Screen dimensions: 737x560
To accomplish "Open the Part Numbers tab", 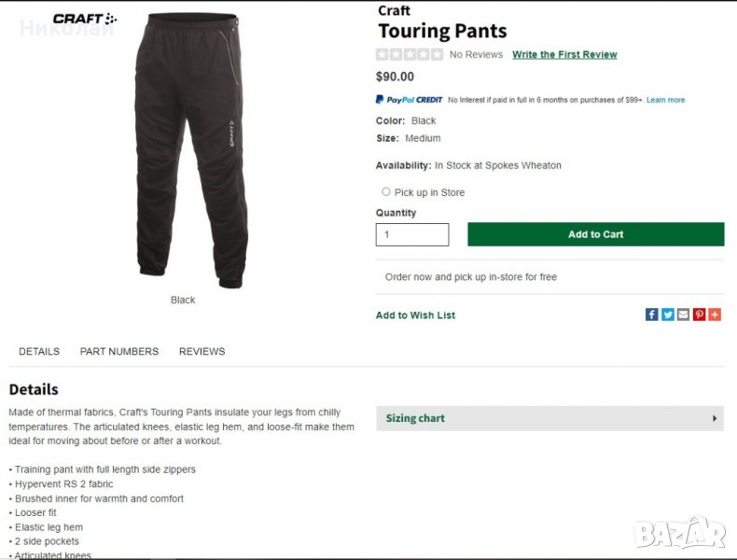I will click(119, 352).
